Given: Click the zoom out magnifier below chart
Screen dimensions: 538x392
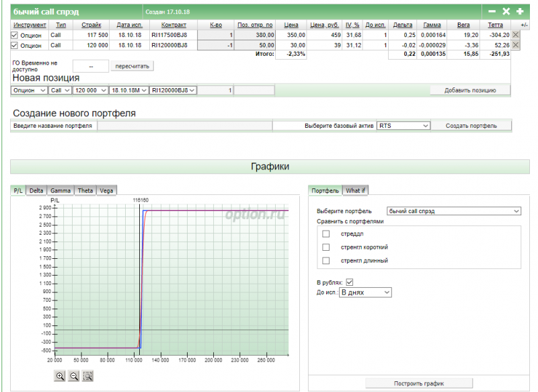Looking at the screenshot, I should click(x=74, y=377).
